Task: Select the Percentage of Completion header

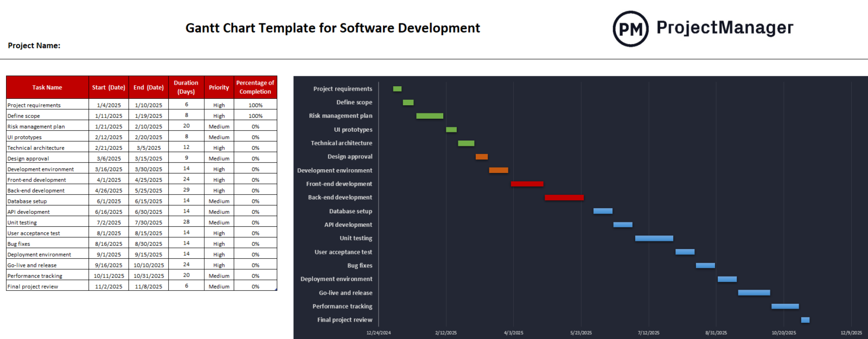Action: tap(255, 87)
